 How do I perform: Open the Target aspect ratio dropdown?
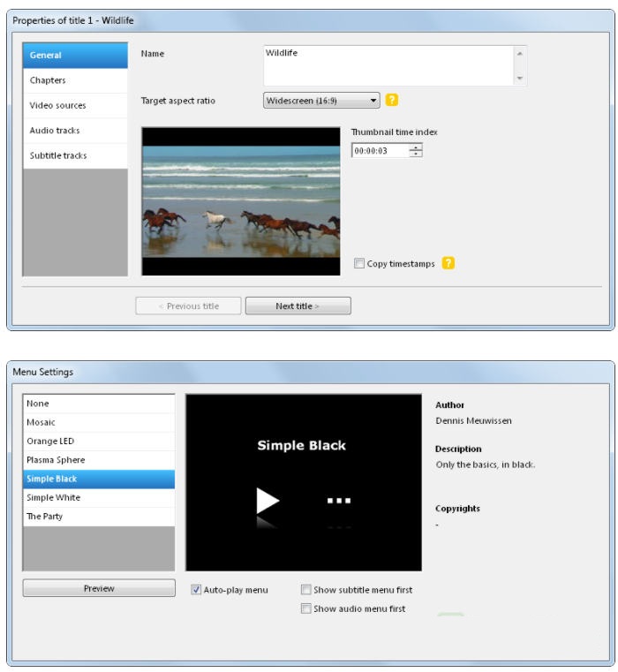(321, 101)
